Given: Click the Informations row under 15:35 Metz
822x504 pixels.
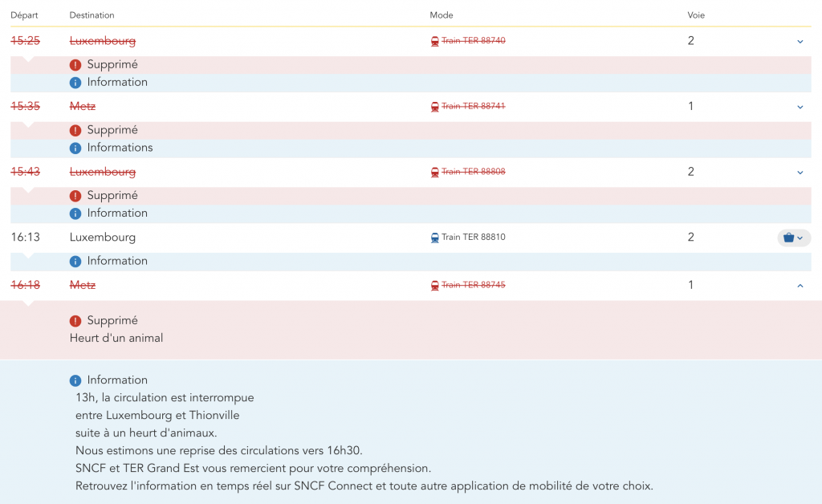Looking at the screenshot, I should tap(120, 148).
